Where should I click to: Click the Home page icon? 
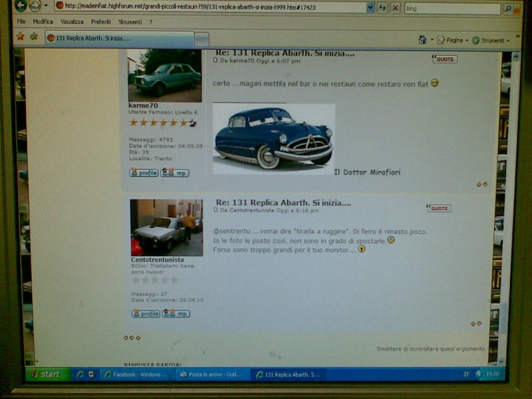pyautogui.click(x=422, y=40)
